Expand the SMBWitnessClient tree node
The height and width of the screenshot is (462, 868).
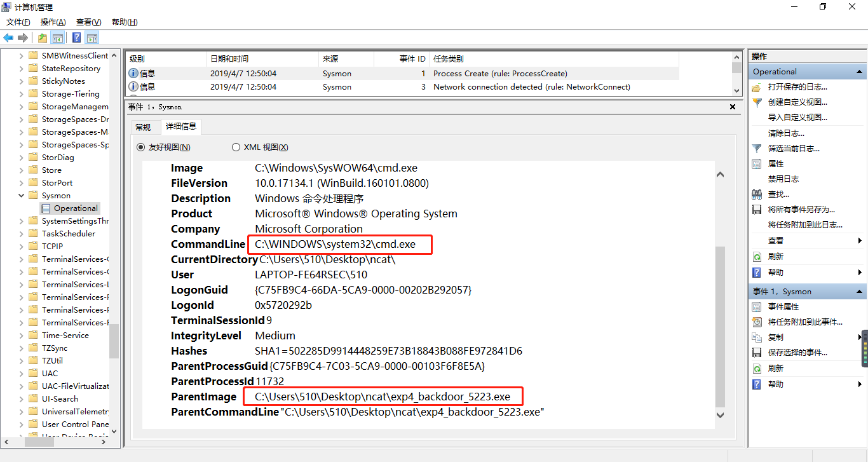[x=21, y=56]
